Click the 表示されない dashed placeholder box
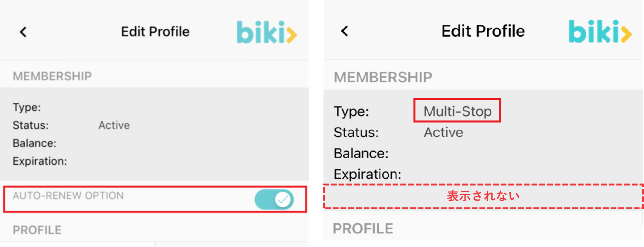Screen dimensions: 644x247 click(483, 196)
